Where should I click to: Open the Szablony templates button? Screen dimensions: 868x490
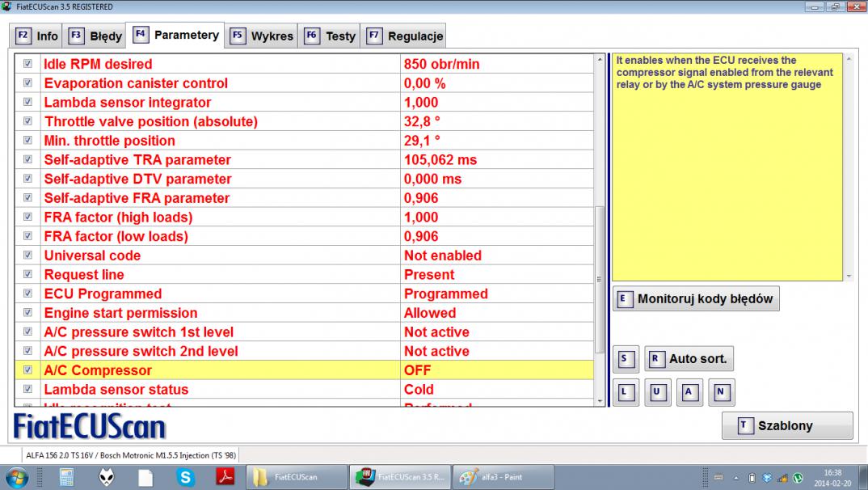click(786, 425)
